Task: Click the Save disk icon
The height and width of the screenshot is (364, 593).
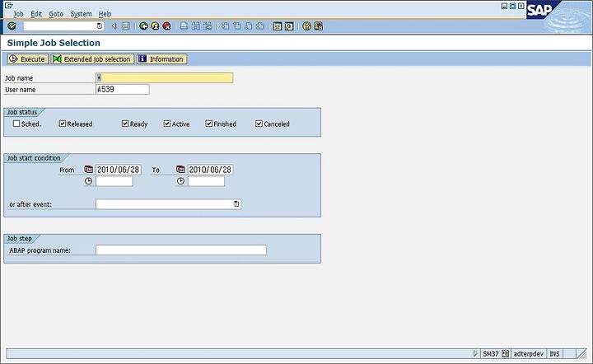Action: click(126, 26)
